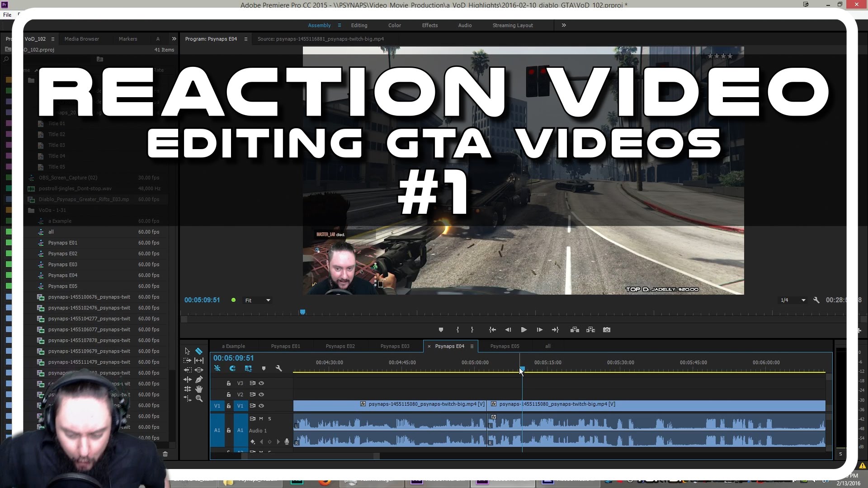Click Mark Out in program monitor
Image resolution: width=868 pixels, height=488 pixels.
pyautogui.click(x=472, y=330)
